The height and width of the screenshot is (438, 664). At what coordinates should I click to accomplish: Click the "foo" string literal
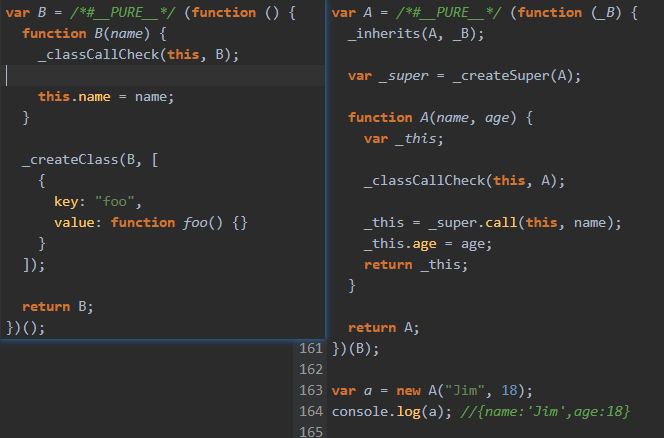pyautogui.click(x=114, y=202)
